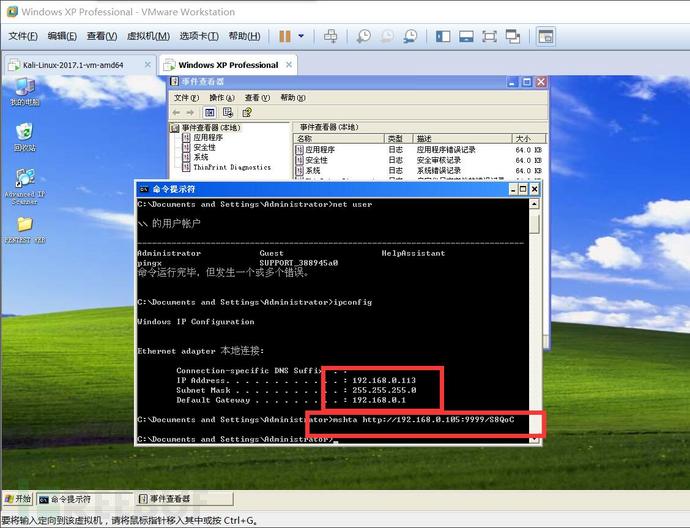
Task: Select the PENTEST folder on desktop
Action: [25, 230]
